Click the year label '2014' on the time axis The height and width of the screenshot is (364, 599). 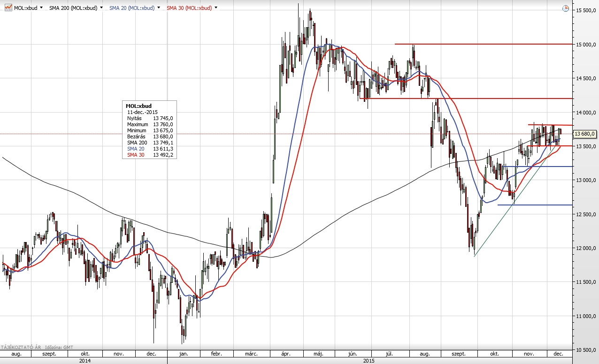[x=84, y=361]
